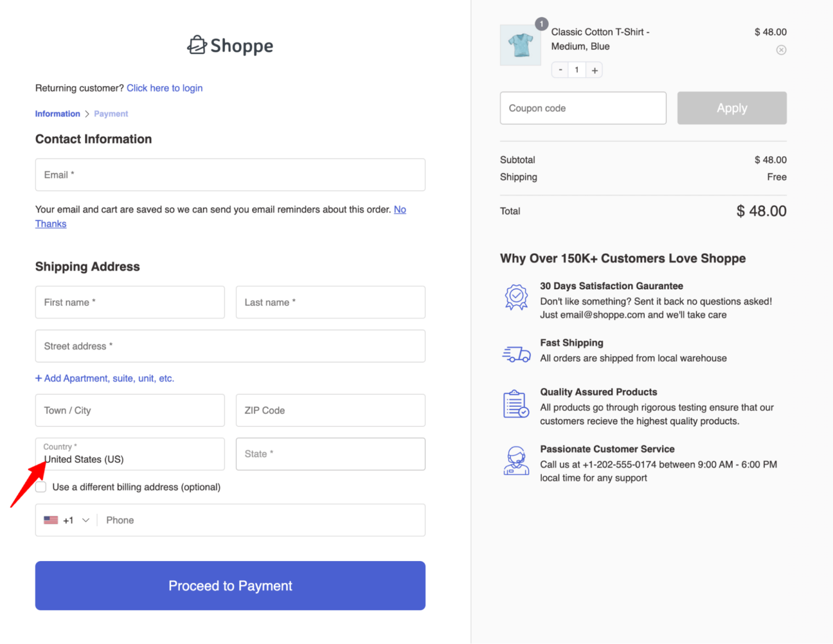
Task: Decrease the item quantity with minus
Action: click(x=560, y=69)
